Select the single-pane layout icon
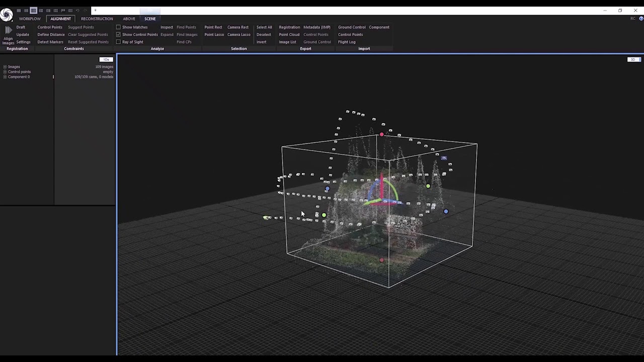Viewport: 644px width, 362px height. tap(19, 11)
